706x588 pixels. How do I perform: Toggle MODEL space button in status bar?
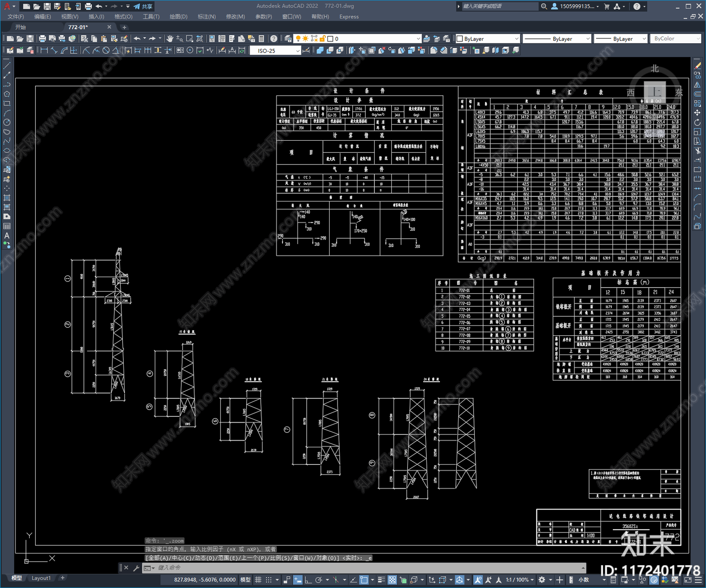(x=245, y=580)
